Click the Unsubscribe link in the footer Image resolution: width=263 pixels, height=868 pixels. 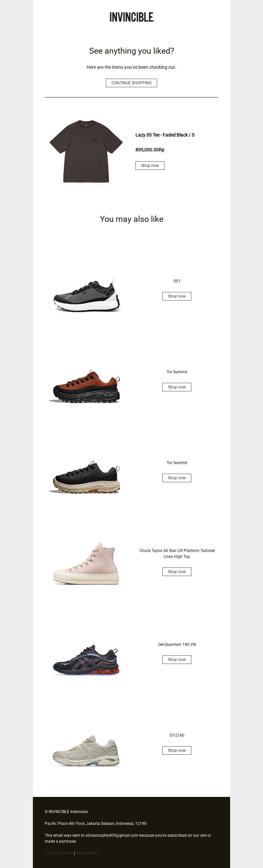click(87, 853)
